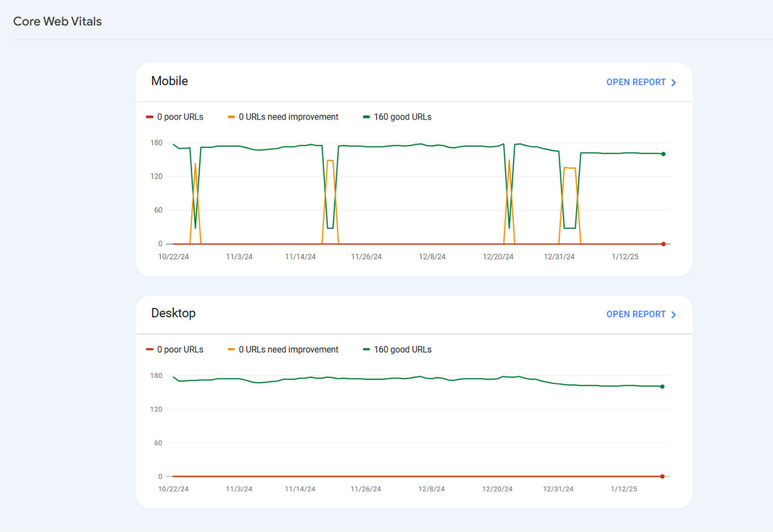Click the 11/3/24 date label on Mobile chart
The image size is (773, 532).
point(239,256)
